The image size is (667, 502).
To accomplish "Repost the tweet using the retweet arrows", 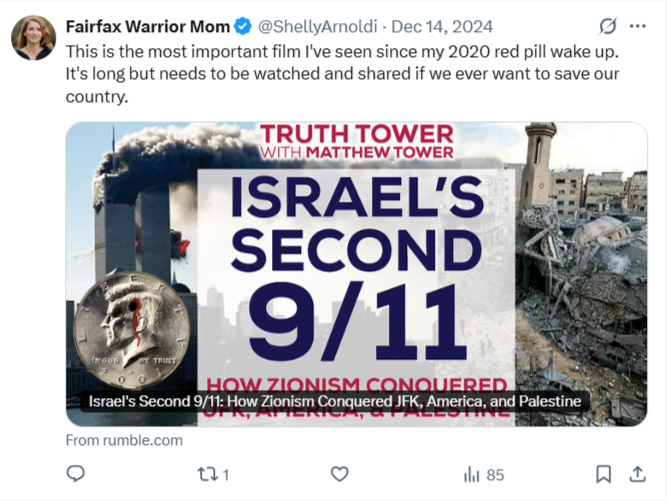I will coord(208,474).
